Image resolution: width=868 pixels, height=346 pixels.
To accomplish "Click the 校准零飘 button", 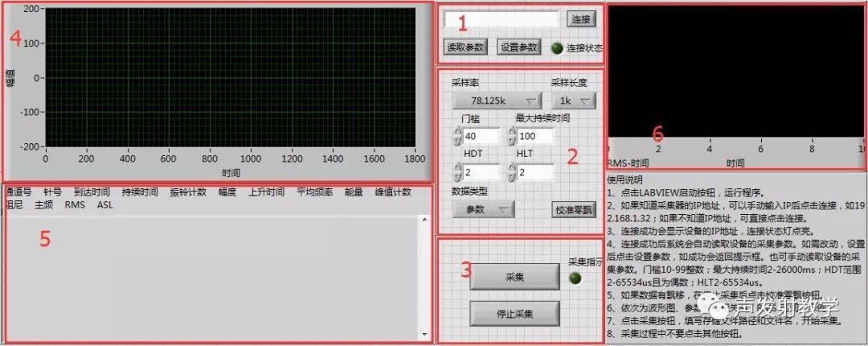I will tap(574, 209).
